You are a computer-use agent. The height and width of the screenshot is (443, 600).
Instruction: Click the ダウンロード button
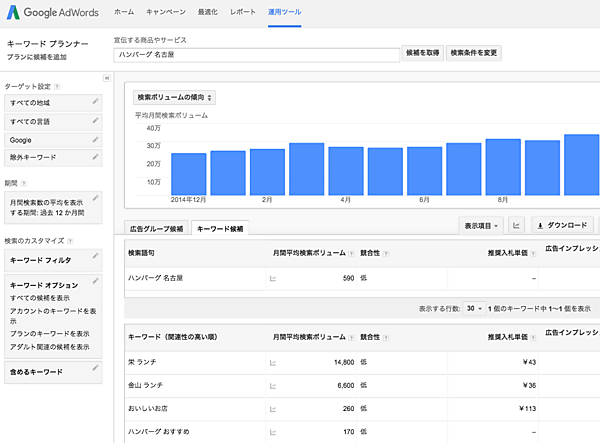565,226
